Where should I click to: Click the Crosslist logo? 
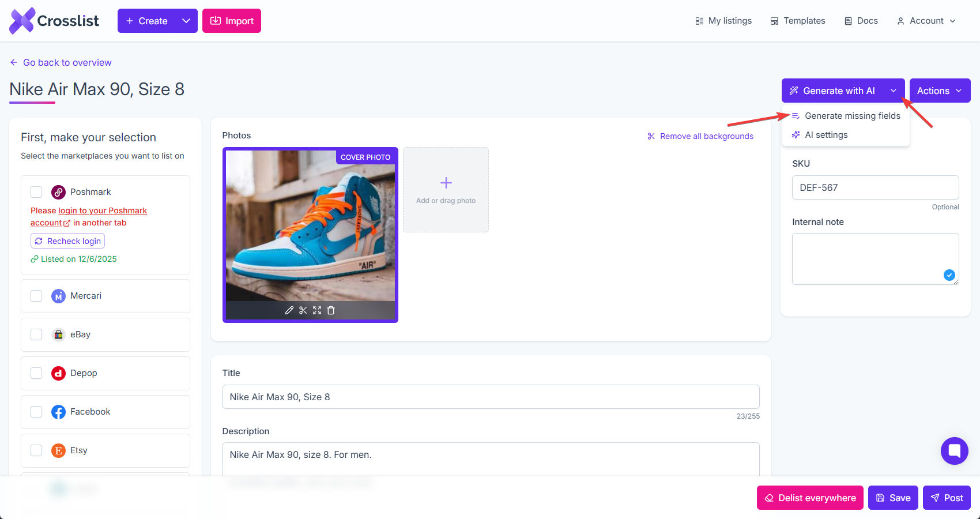pos(54,21)
